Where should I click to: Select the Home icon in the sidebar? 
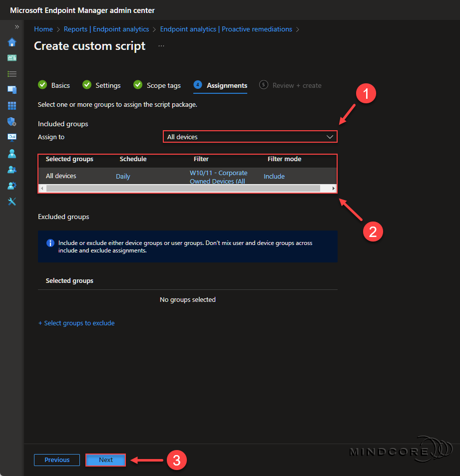12,42
